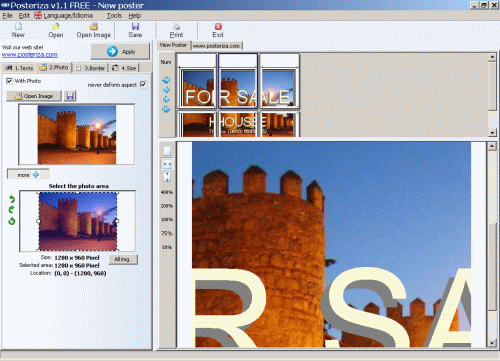Select the bottom-left poster page thumbnail
500x361 pixels.
(197, 124)
